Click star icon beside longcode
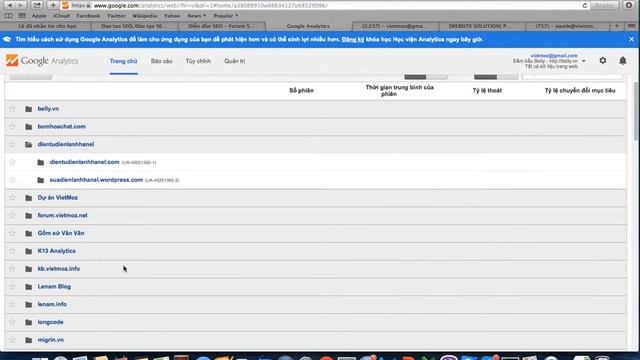Screen dimensions: 640x360 [x=12, y=322]
